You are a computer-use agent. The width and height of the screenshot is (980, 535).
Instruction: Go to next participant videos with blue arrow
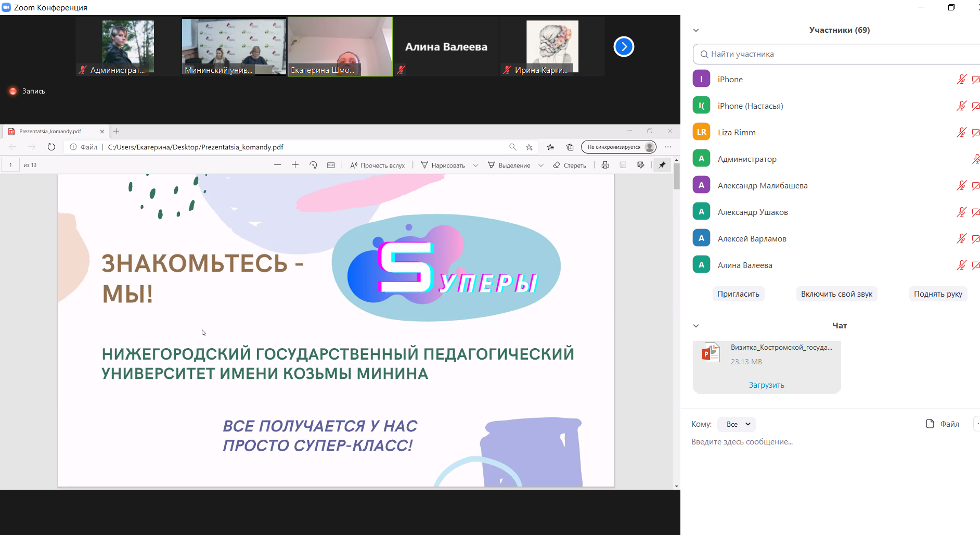624,47
